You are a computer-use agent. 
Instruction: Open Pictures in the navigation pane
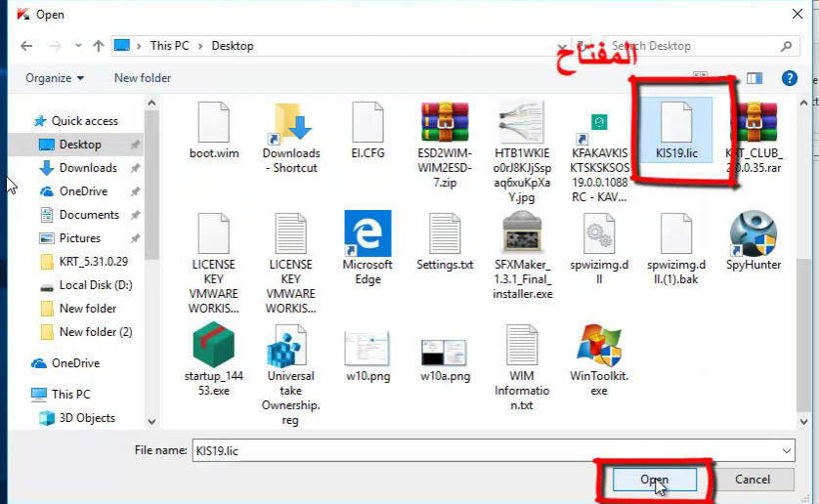79,238
